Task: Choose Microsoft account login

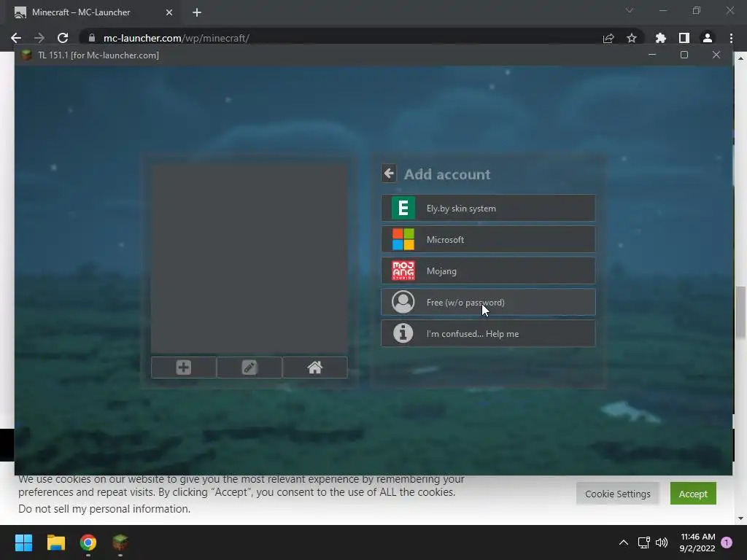Action: 488,239
